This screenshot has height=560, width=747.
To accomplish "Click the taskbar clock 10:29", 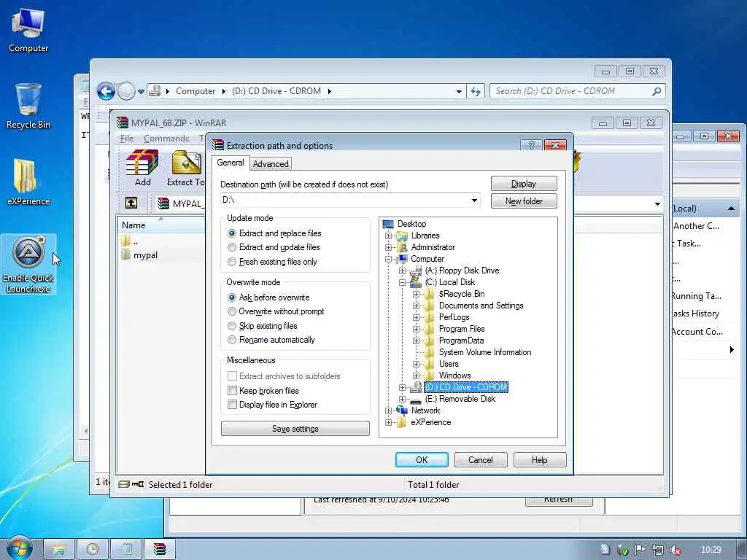I will coord(711,550).
